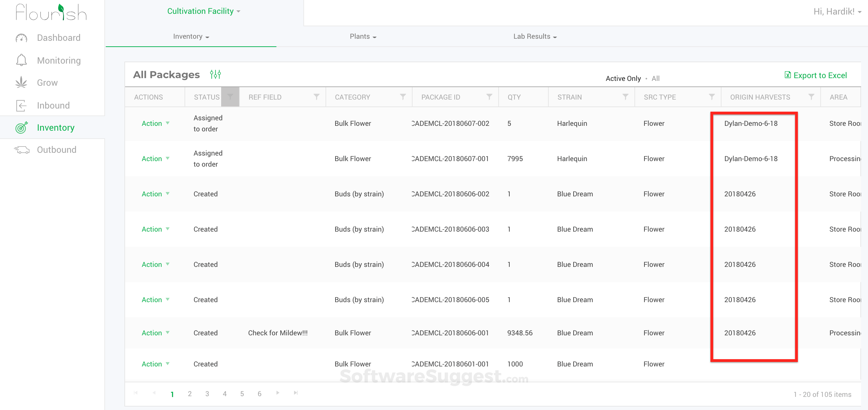Open Action dropdown for package CADEMCL-20180607-002
Image resolution: width=868 pixels, height=410 pixels.
[x=155, y=123]
